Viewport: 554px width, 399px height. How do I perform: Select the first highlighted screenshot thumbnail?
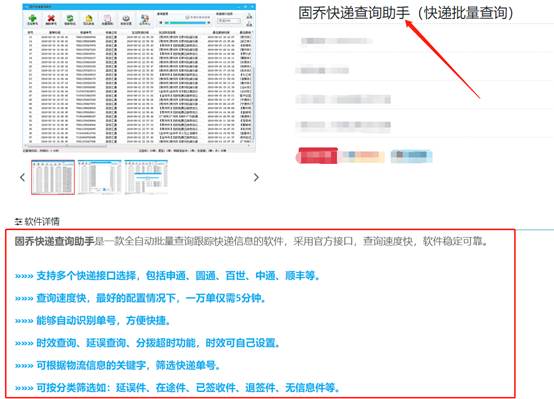(53, 177)
